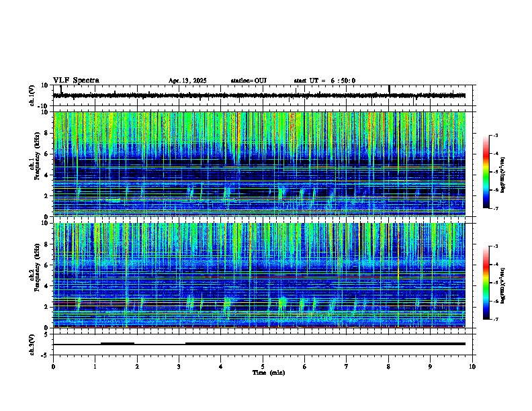Click the "1" tick on the Time axis

(x=95, y=367)
